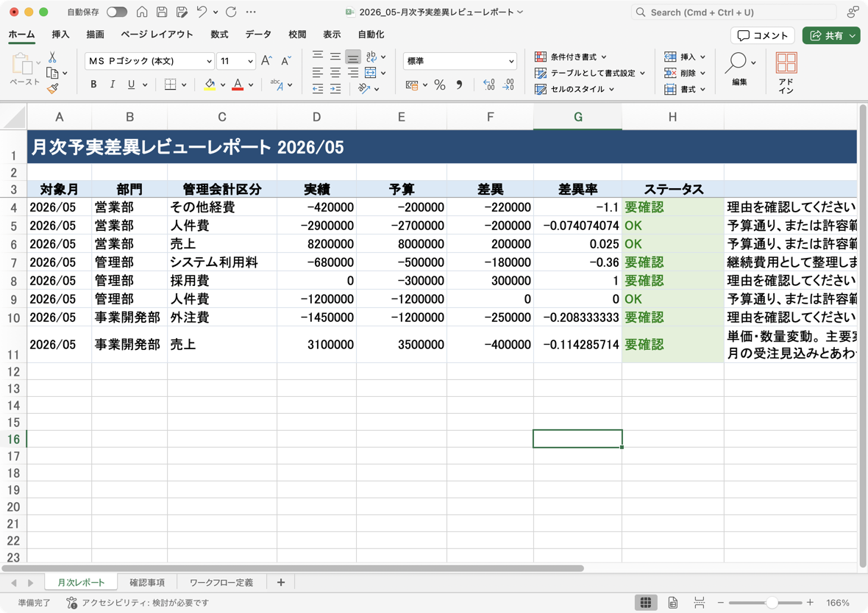Screen dimensions: 868x613
Task: Open テーブルとして書式設定 menu
Action: 590,73
